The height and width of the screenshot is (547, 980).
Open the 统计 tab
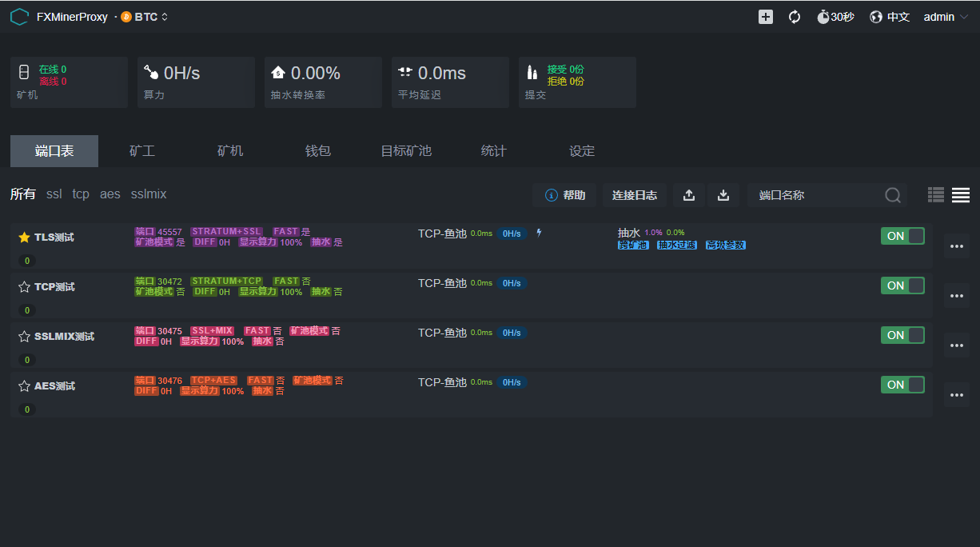point(494,151)
